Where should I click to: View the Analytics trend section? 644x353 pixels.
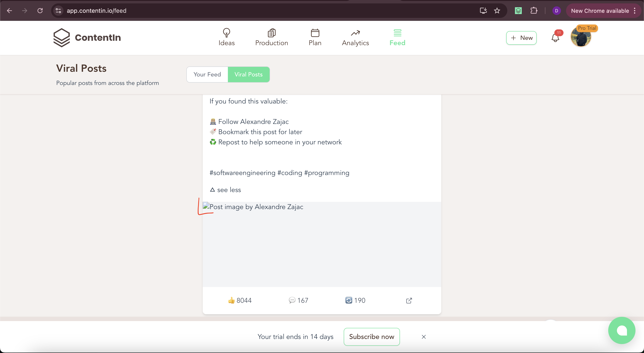click(x=355, y=37)
